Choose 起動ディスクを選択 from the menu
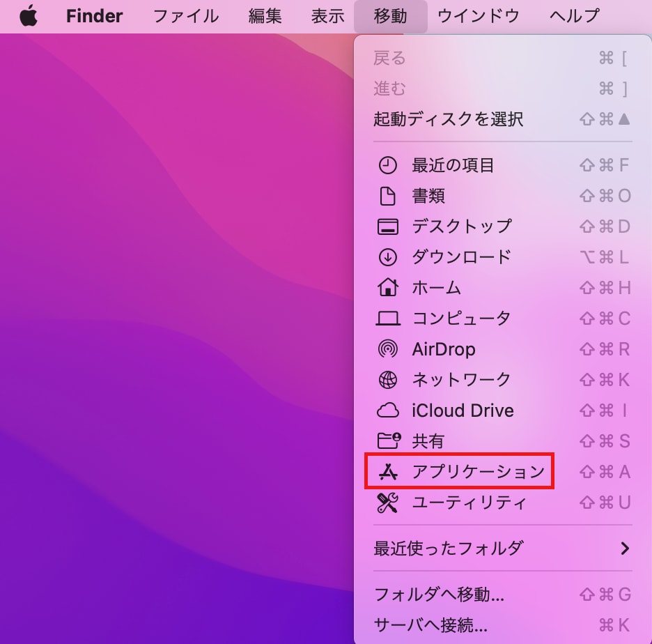652x644 pixels. (502, 119)
